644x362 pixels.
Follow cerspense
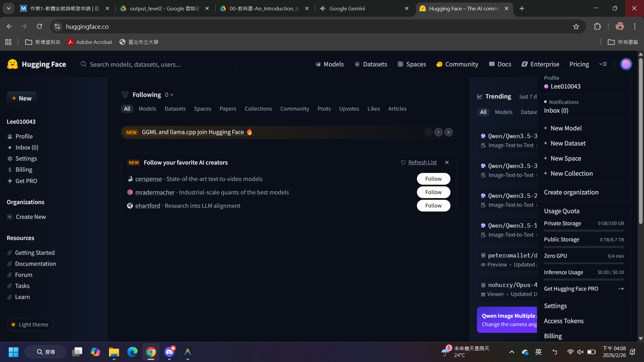pyautogui.click(x=433, y=179)
